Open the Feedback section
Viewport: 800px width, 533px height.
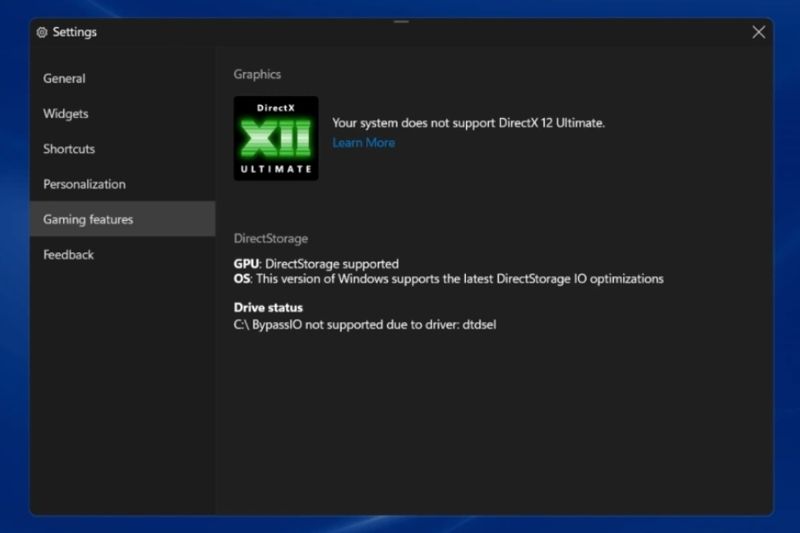68,255
